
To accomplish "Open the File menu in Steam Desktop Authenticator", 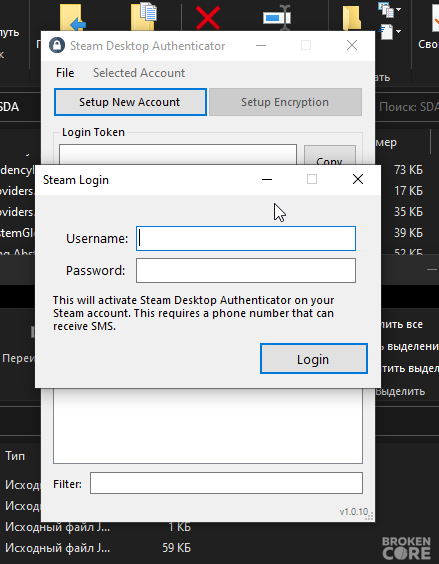I will click(65, 73).
